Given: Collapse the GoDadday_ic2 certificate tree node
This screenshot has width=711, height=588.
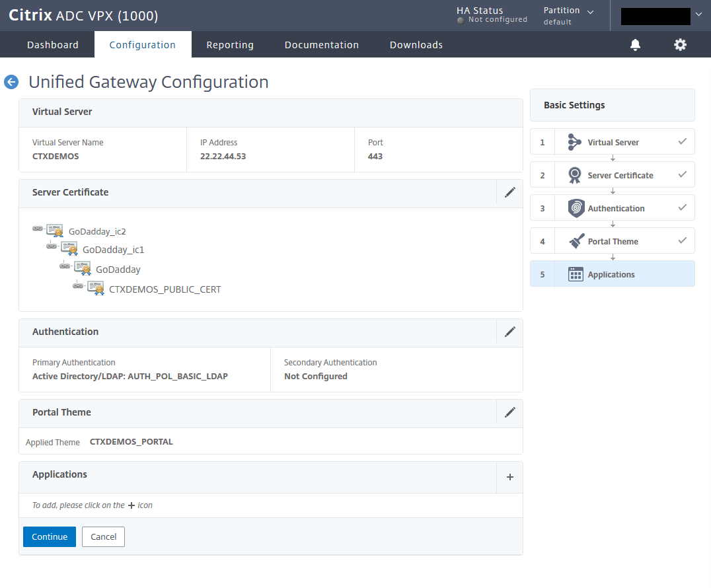Looking at the screenshot, I should 37,229.
